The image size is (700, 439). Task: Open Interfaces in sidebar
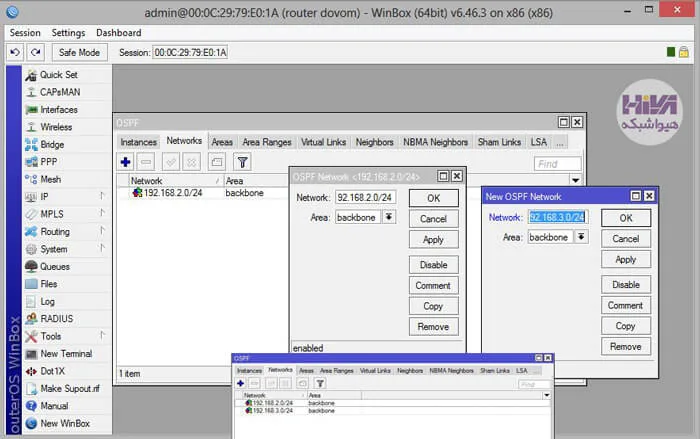tap(67, 109)
